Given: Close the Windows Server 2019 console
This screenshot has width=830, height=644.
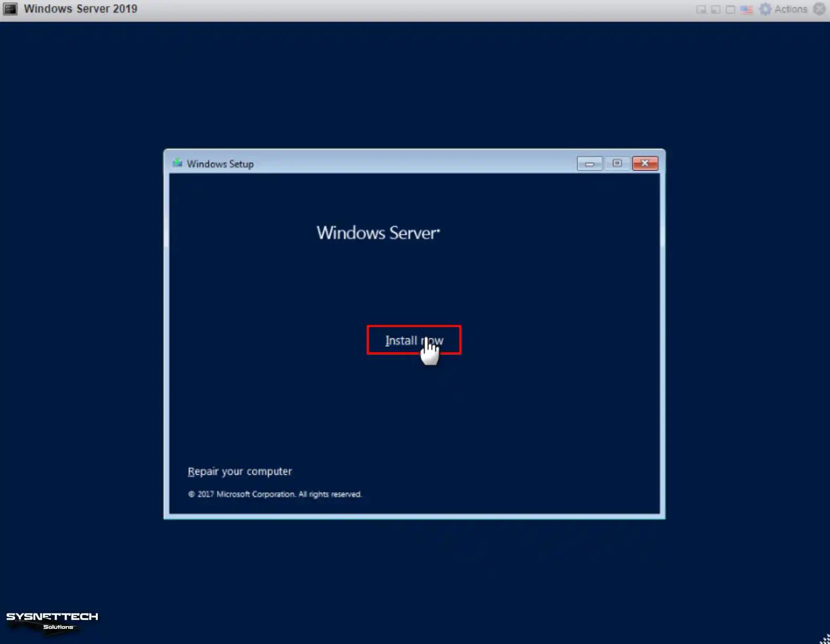Looking at the screenshot, I should click(819, 9).
